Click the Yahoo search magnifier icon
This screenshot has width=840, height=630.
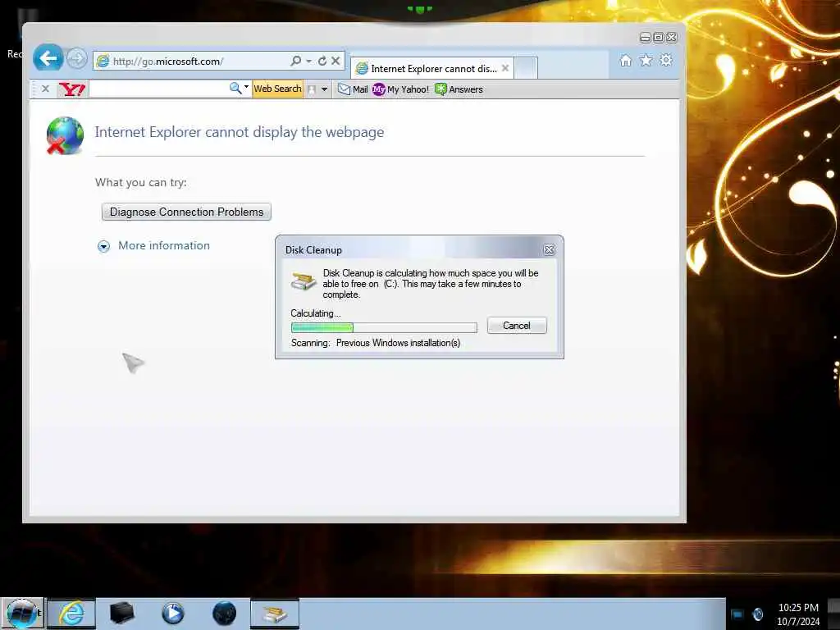tap(235, 89)
